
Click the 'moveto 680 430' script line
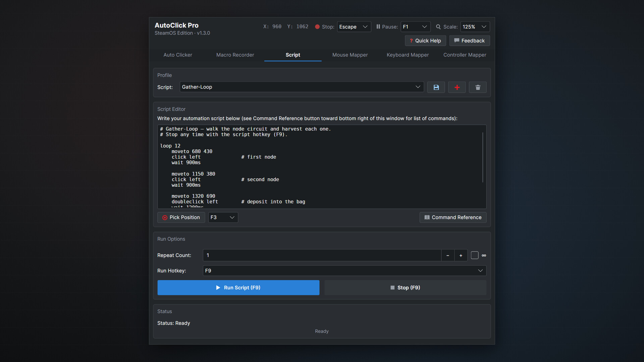coord(192,152)
